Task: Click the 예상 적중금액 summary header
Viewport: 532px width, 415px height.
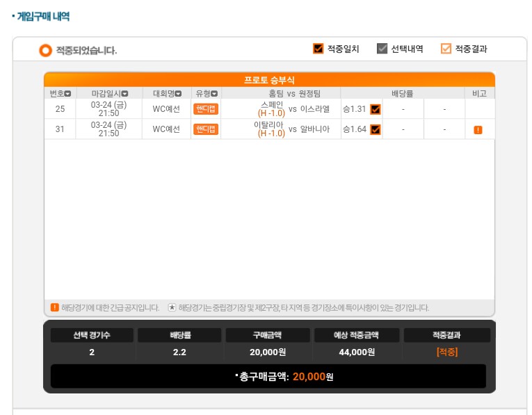Action: pyautogui.click(x=356, y=335)
